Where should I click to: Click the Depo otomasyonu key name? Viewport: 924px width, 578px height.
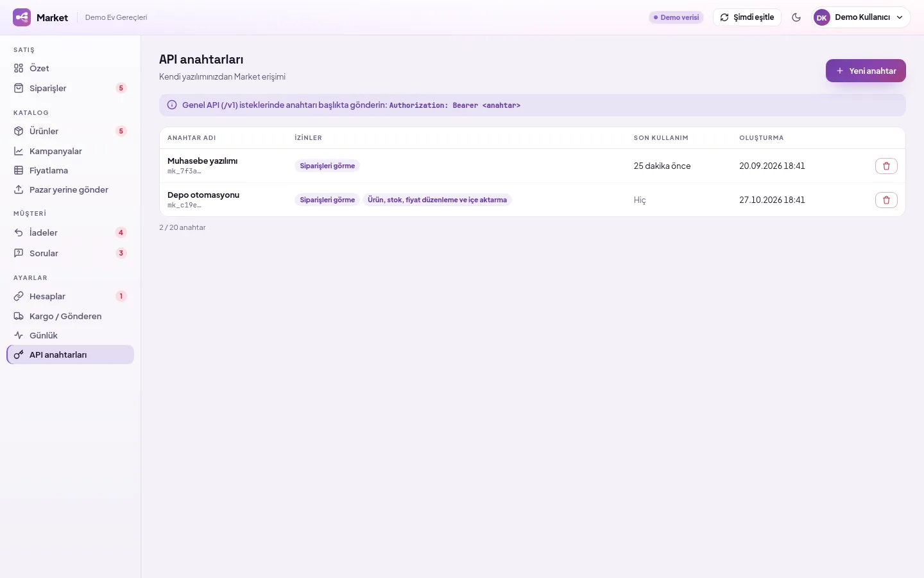[203, 195]
